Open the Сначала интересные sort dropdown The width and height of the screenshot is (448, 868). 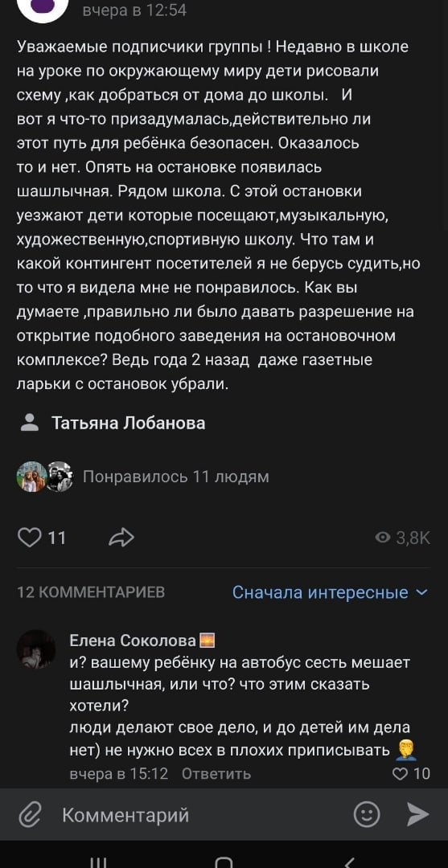point(330,592)
